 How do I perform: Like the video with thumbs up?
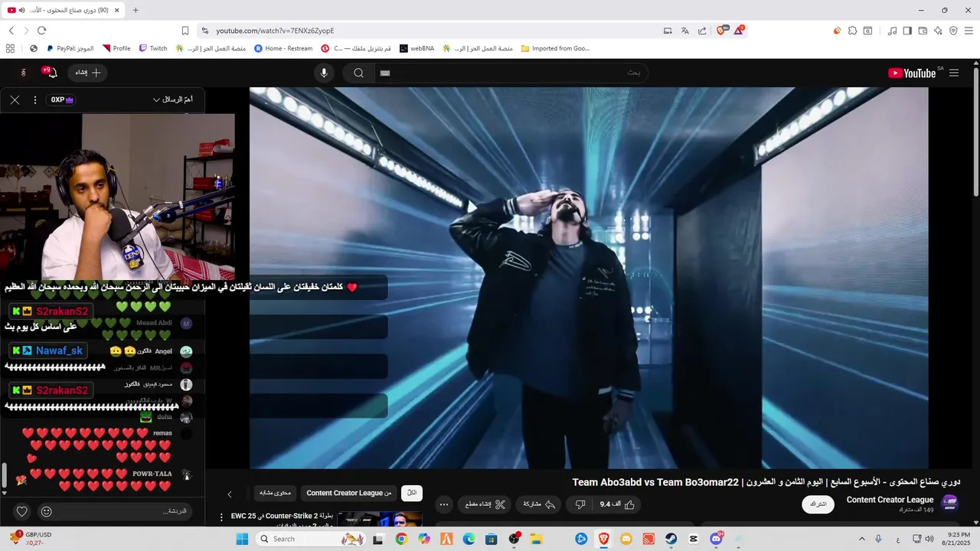[617, 504]
